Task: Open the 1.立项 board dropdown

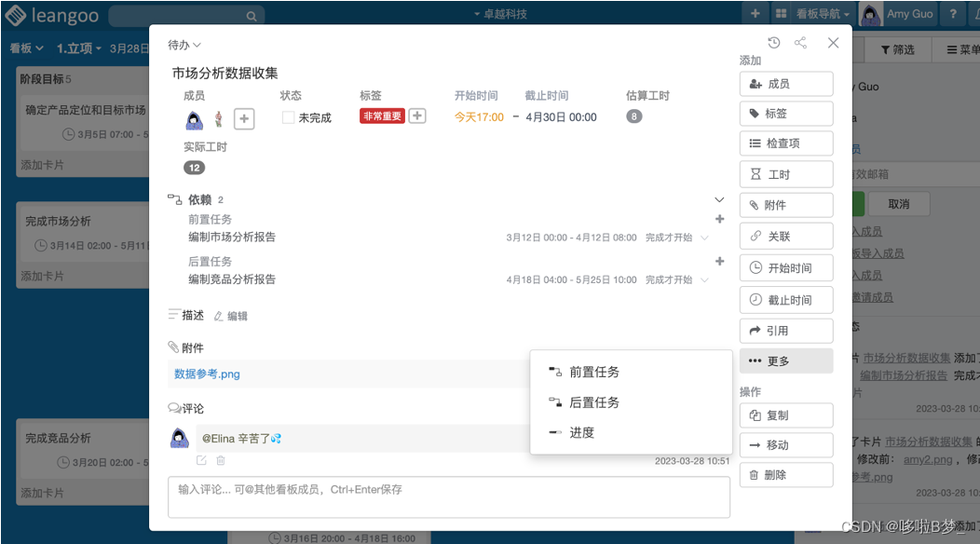Action: [79, 48]
